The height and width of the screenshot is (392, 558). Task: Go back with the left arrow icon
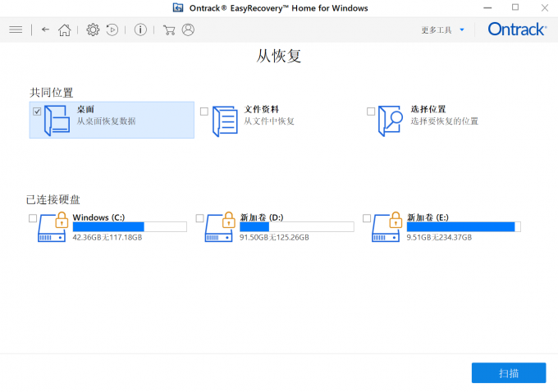tap(45, 30)
